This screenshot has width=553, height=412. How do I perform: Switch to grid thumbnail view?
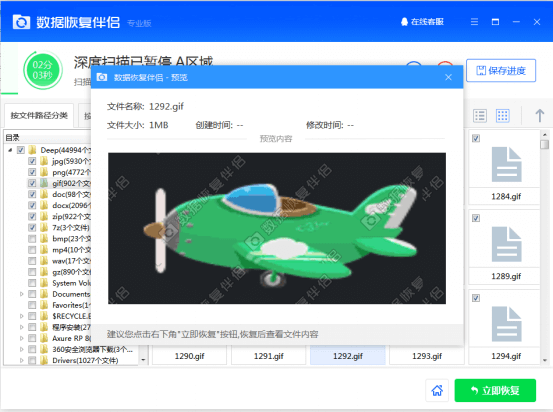pos(503,115)
